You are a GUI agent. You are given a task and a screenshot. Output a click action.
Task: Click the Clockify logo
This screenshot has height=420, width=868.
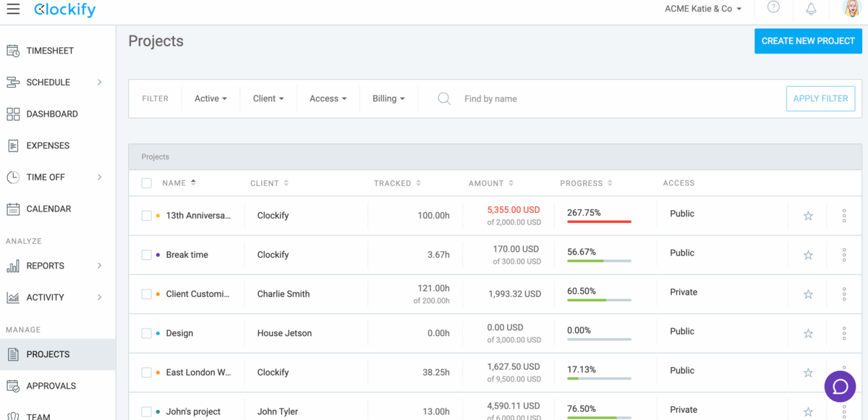pyautogui.click(x=64, y=9)
